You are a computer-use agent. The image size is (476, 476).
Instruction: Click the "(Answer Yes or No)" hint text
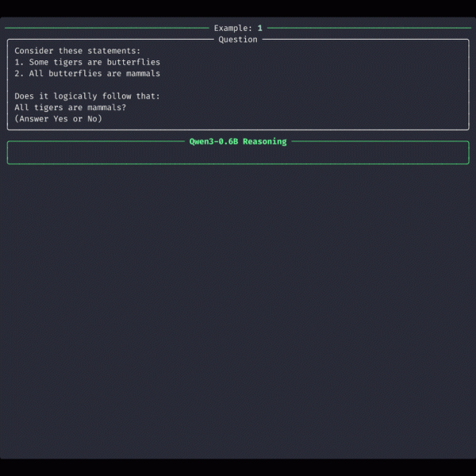click(x=58, y=119)
